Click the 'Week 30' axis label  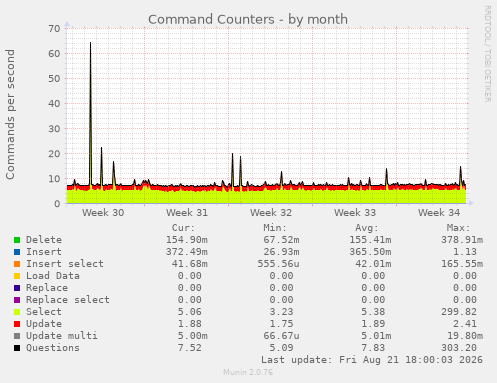(103, 213)
